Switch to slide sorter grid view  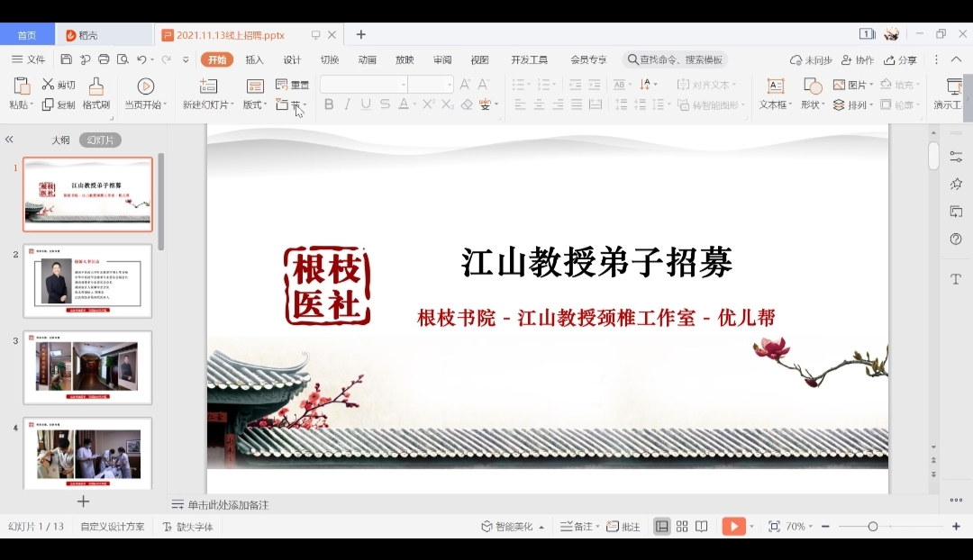(x=682, y=527)
